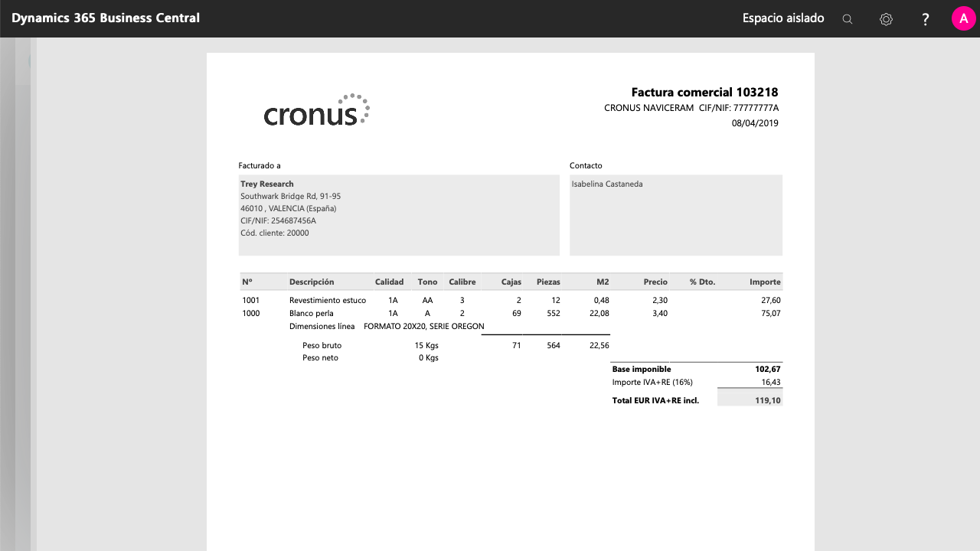Click the Facturado a label
Viewport: 980px width, 551px height.
pos(260,165)
